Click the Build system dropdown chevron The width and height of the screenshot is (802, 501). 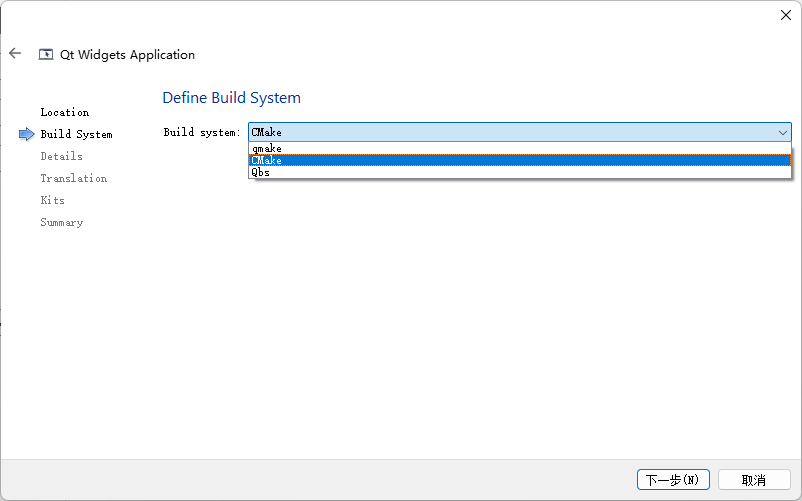coord(782,132)
